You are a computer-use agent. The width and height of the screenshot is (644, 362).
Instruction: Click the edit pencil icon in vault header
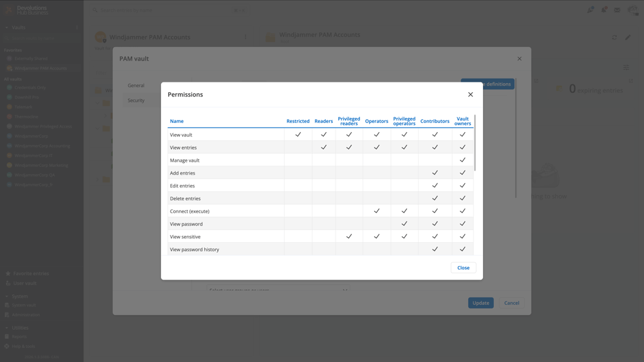point(628,37)
